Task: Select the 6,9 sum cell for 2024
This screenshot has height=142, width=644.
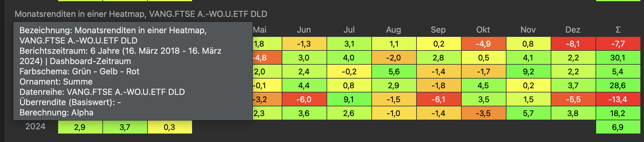Action: click(618, 127)
